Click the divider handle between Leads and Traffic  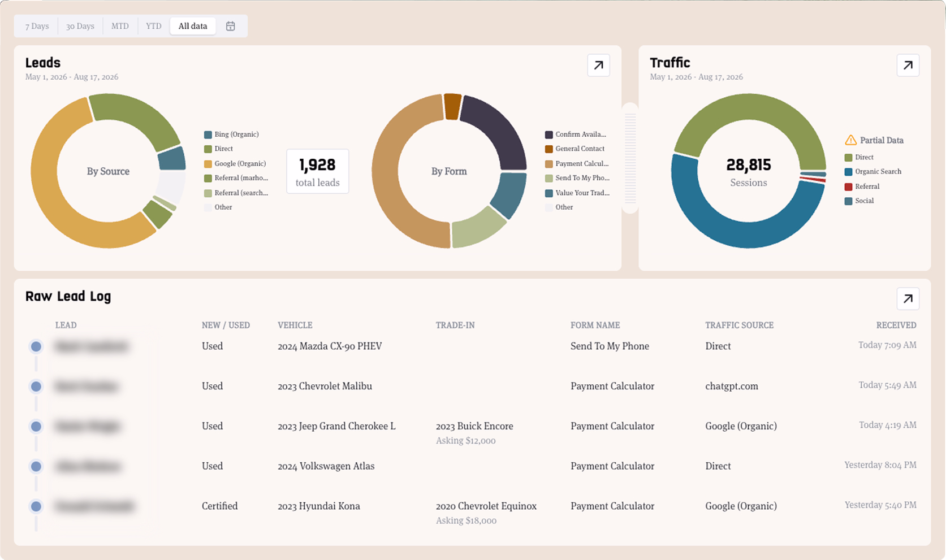click(630, 158)
